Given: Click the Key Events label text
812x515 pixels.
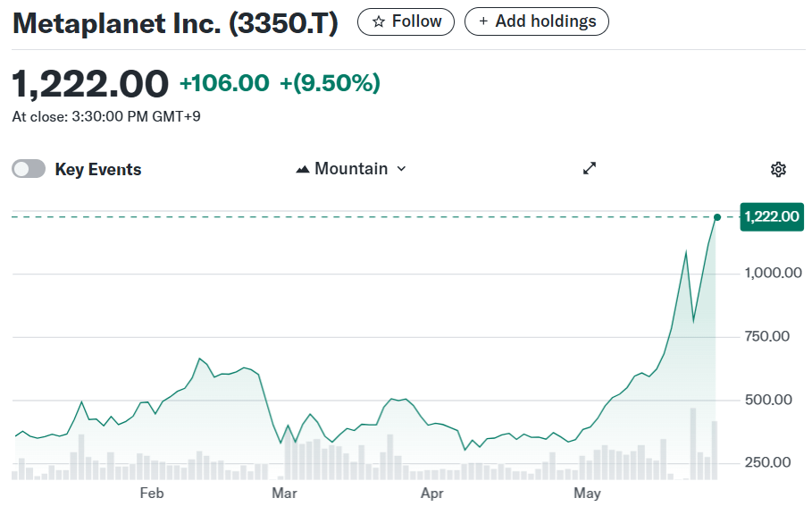Looking at the screenshot, I should 98,170.
